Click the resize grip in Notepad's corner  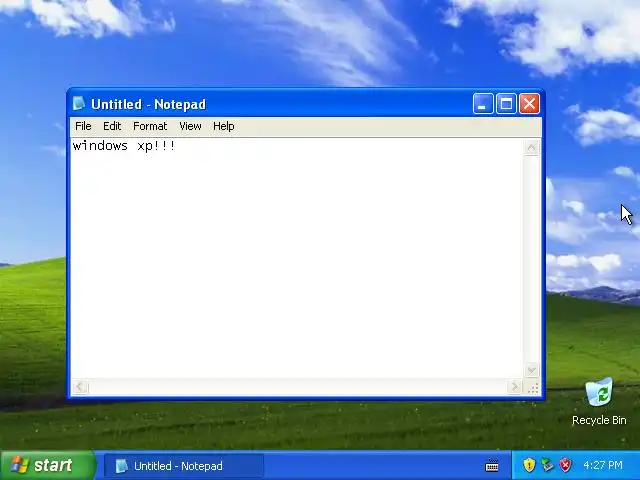[533, 387]
